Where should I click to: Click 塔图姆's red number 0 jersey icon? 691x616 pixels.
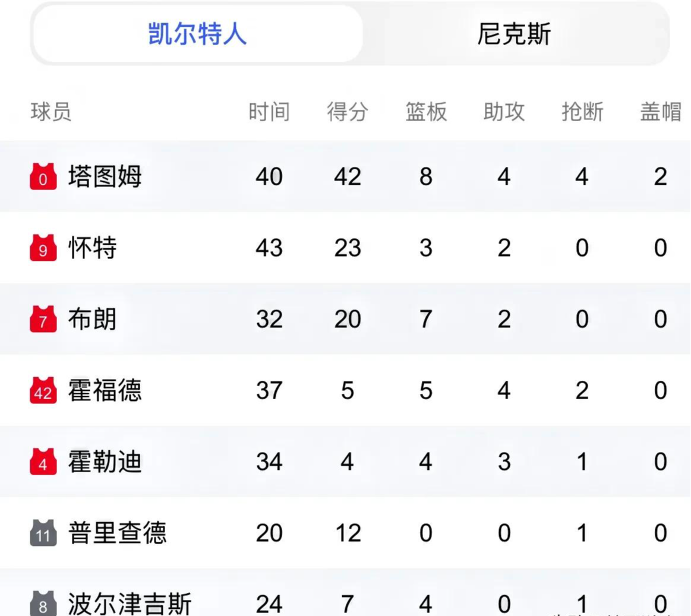[x=43, y=176]
